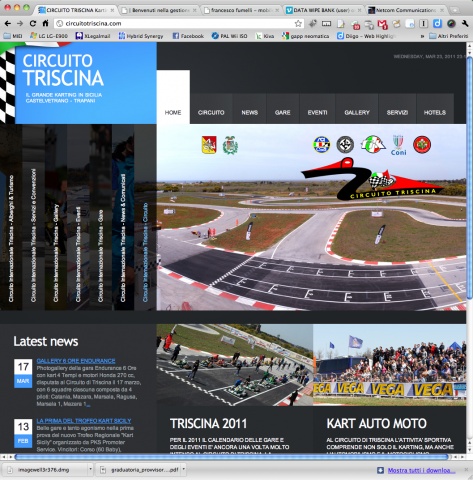Click the Mostra tutti i download link
The height and width of the screenshot is (480, 473).
[421, 470]
